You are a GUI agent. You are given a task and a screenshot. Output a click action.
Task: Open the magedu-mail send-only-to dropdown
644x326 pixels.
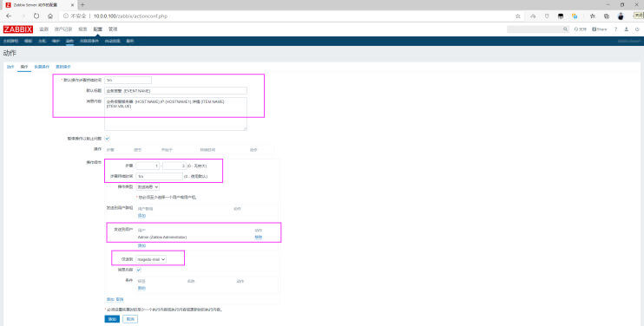coord(151,259)
